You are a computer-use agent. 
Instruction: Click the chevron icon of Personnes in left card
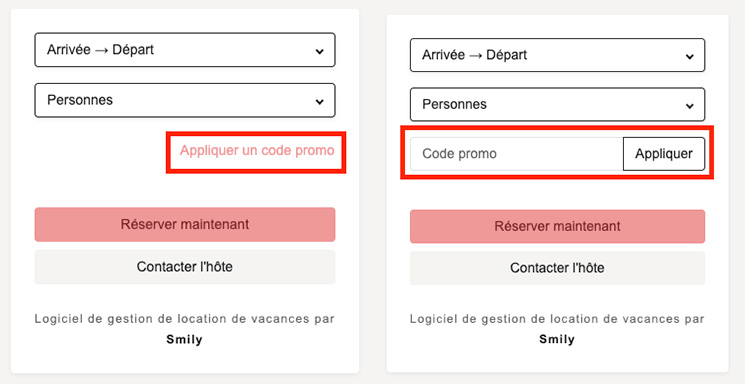tap(320, 101)
